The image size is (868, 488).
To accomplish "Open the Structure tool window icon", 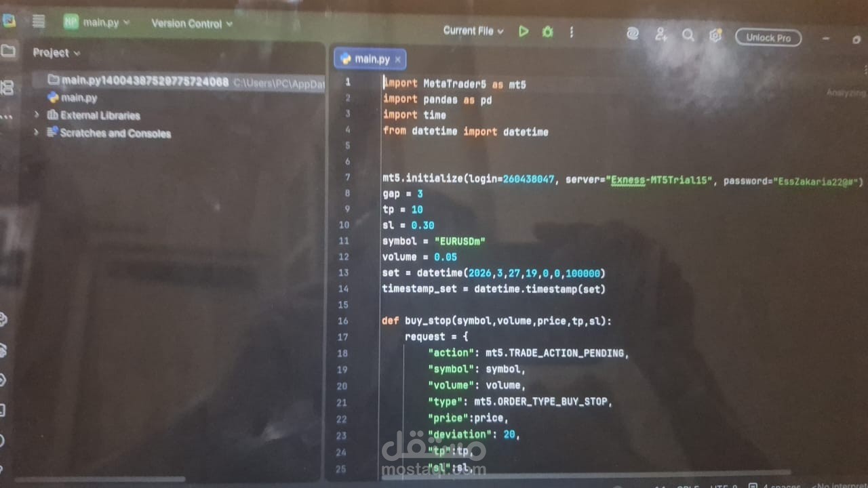I will pyautogui.click(x=7, y=87).
